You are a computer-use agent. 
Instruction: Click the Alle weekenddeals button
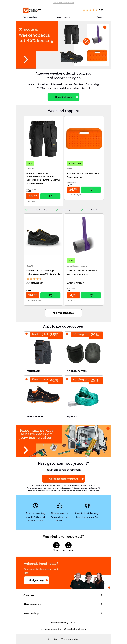point(63,313)
